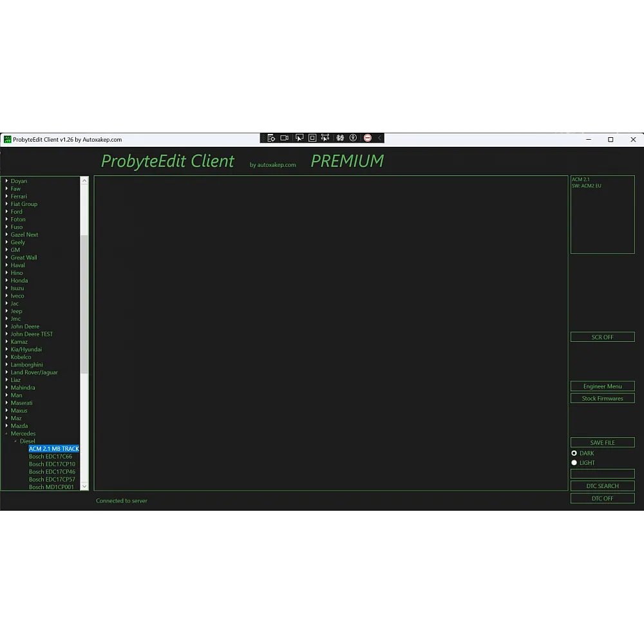The height and width of the screenshot is (644, 644).
Task: Select the Honda brand label
Action: pyautogui.click(x=19, y=281)
